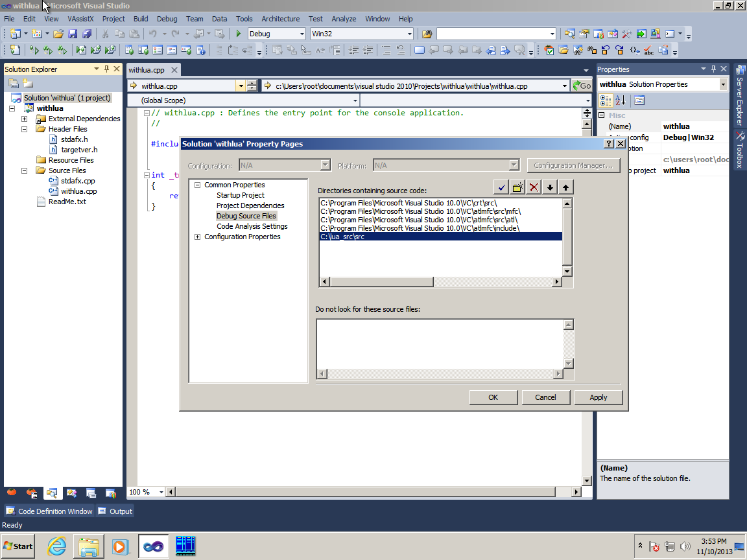Click the comment selection toolbar icon
This screenshot has height=560, width=747.
pyautogui.click(x=386, y=49)
